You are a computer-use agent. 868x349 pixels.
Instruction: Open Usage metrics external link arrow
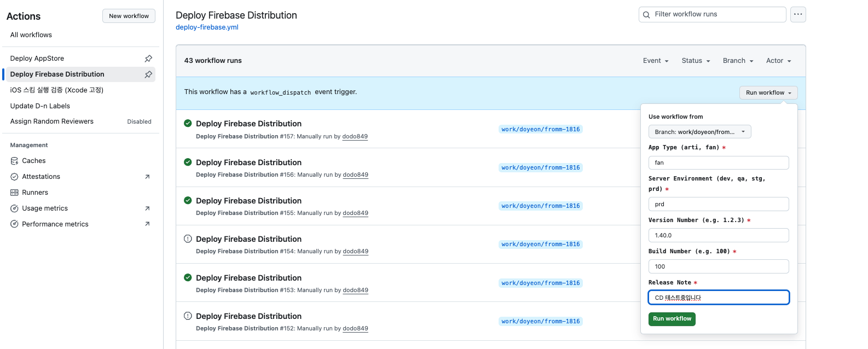pos(147,208)
